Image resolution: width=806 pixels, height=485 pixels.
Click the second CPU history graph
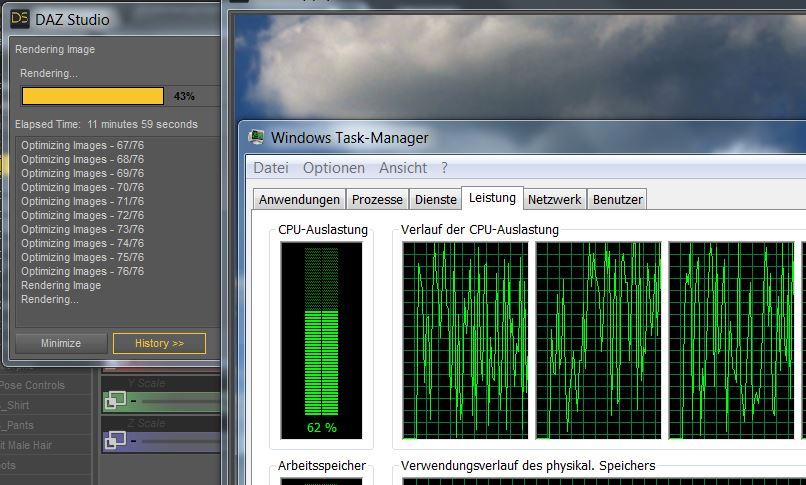(598, 341)
